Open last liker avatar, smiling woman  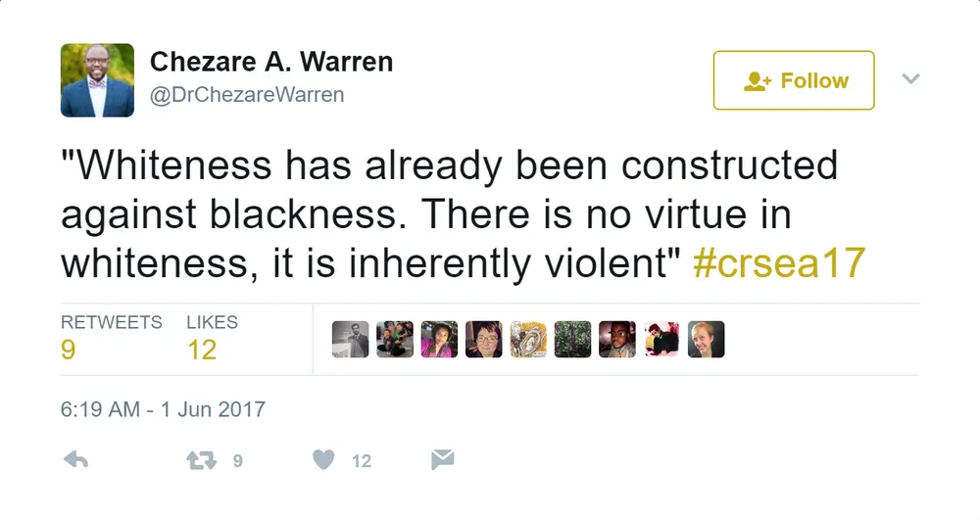point(707,340)
